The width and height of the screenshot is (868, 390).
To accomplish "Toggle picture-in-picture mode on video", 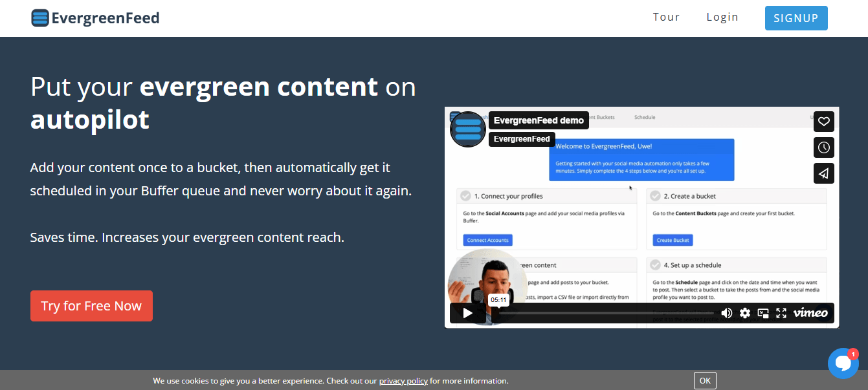I will 763,313.
